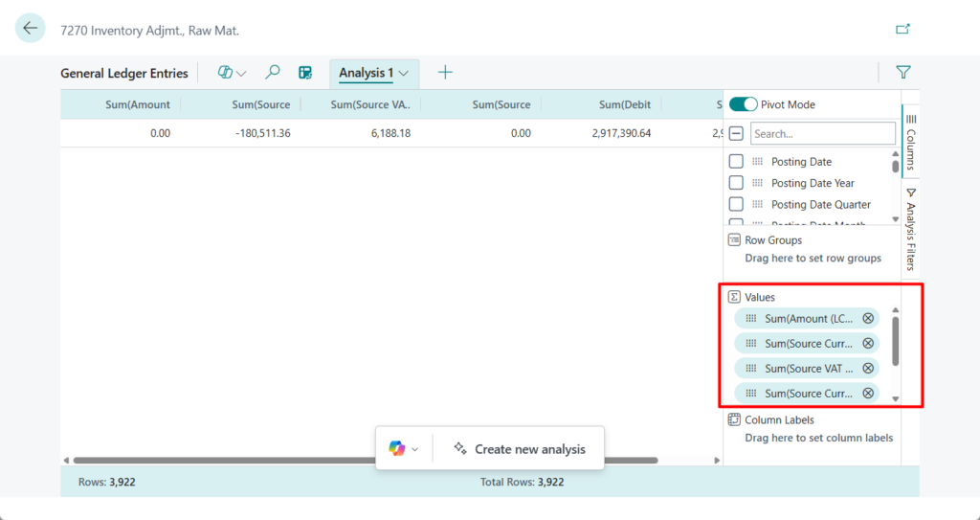
Task: Click the filter funnel icon
Action: (902, 72)
